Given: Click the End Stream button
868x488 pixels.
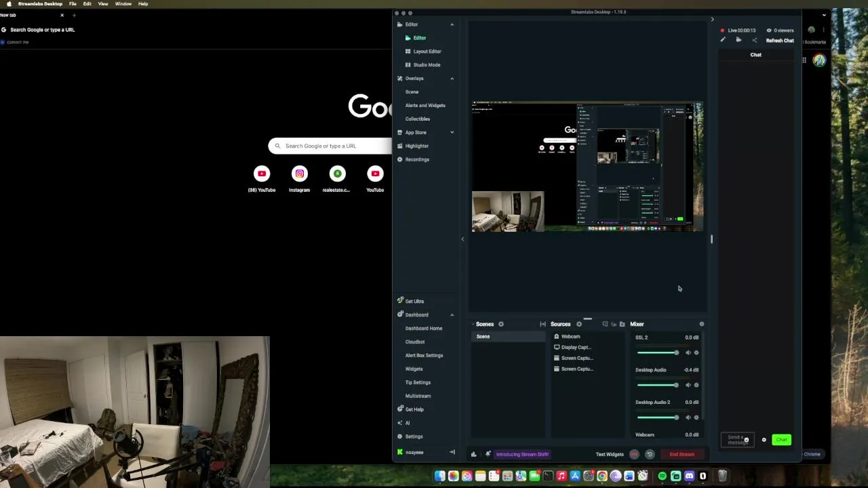Looking at the screenshot, I should coord(682,454).
